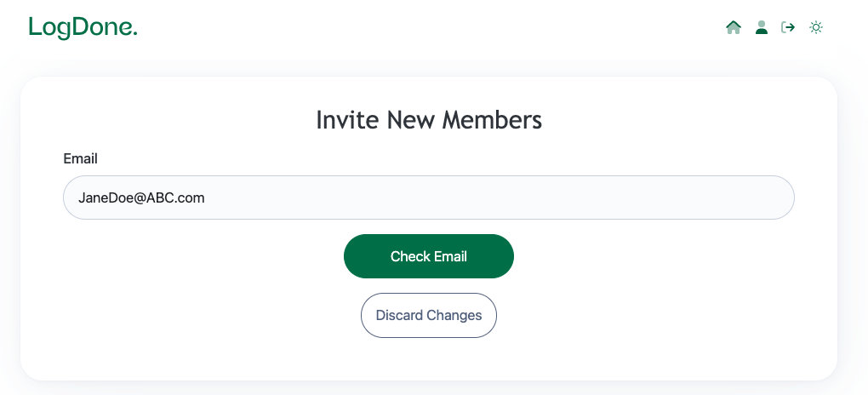This screenshot has width=868, height=395.
Task: Return to home via house icon
Action: [734, 27]
